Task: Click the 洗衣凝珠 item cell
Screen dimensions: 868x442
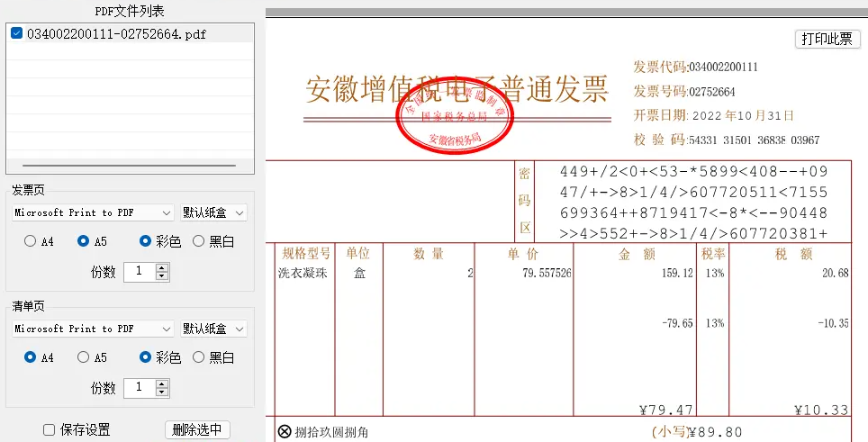Action: 303,273
